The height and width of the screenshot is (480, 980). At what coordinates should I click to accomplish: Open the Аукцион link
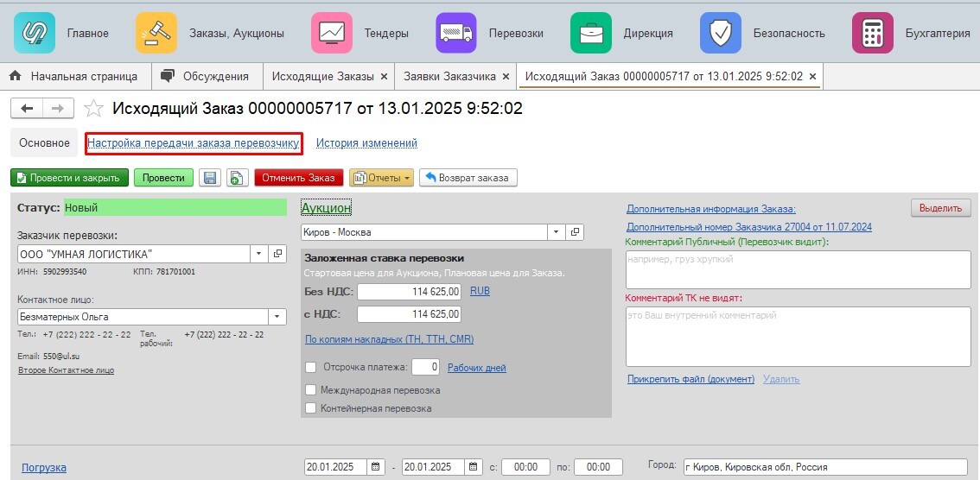tap(327, 207)
